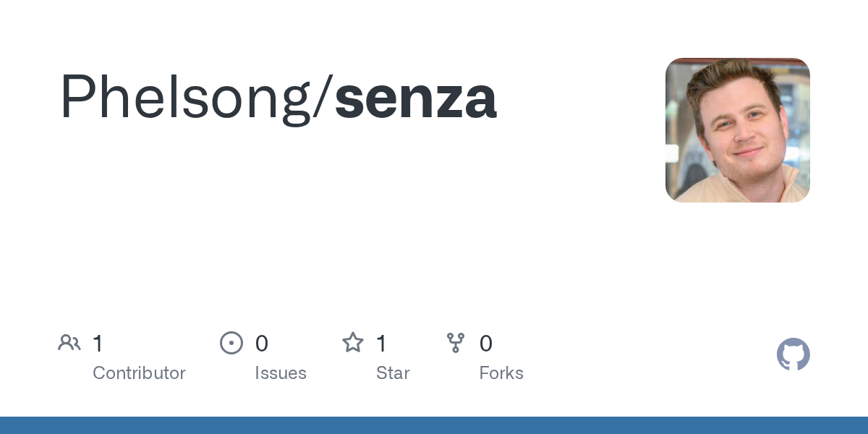The image size is (868, 434).
Task: Open the profile avatar photo
Action: 737,130
